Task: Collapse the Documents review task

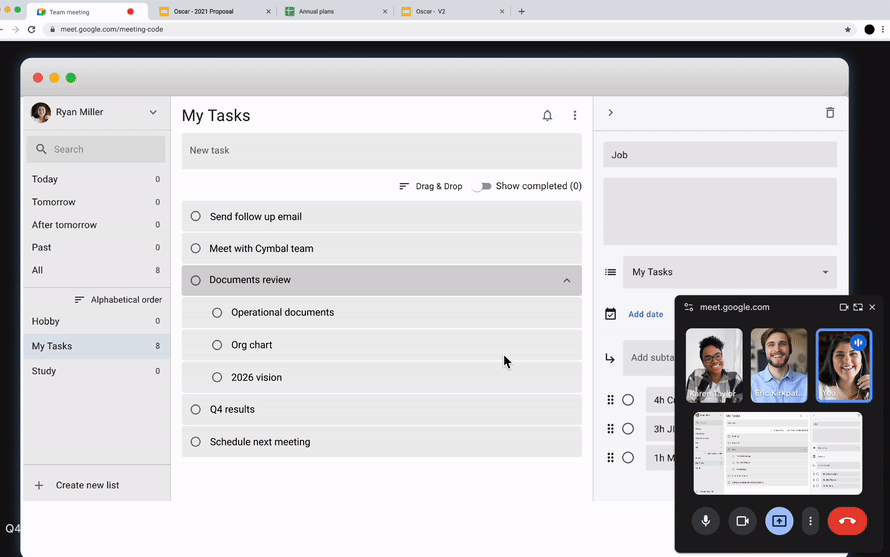Action: pos(567,281)
